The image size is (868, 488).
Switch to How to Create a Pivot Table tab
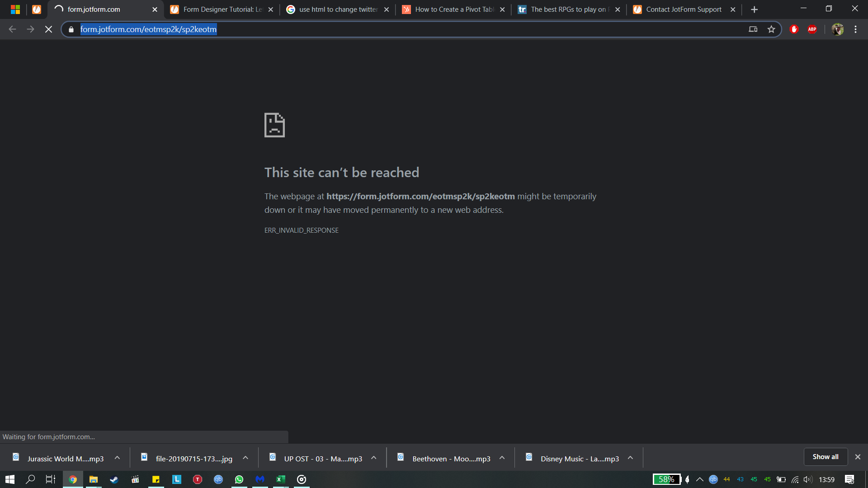[x=453, y=9]
